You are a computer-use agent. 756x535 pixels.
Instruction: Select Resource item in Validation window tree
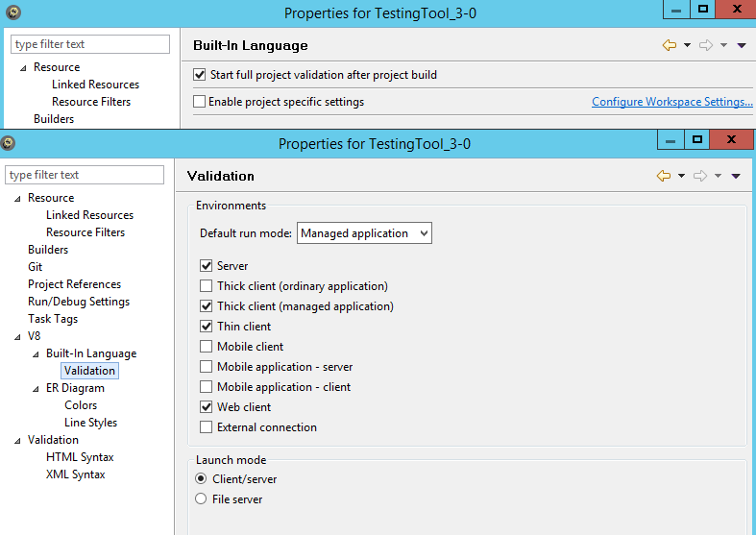pyautogui.click(x=51, y=198)
